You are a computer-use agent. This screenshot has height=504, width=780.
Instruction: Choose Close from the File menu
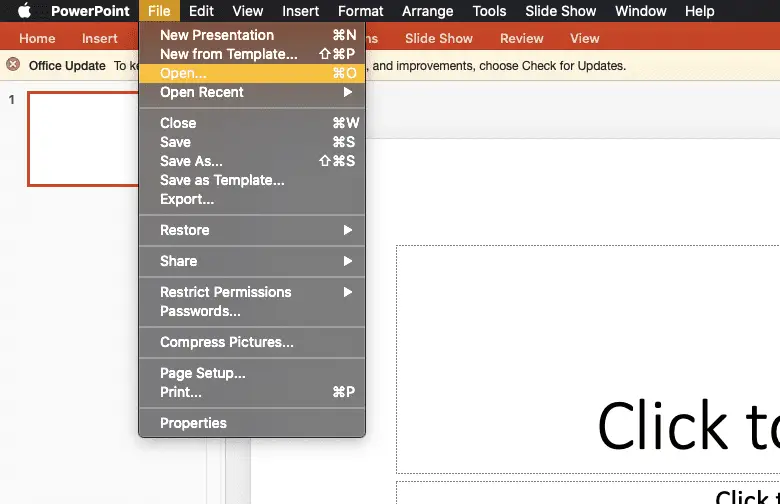click(x=252, y=123)
